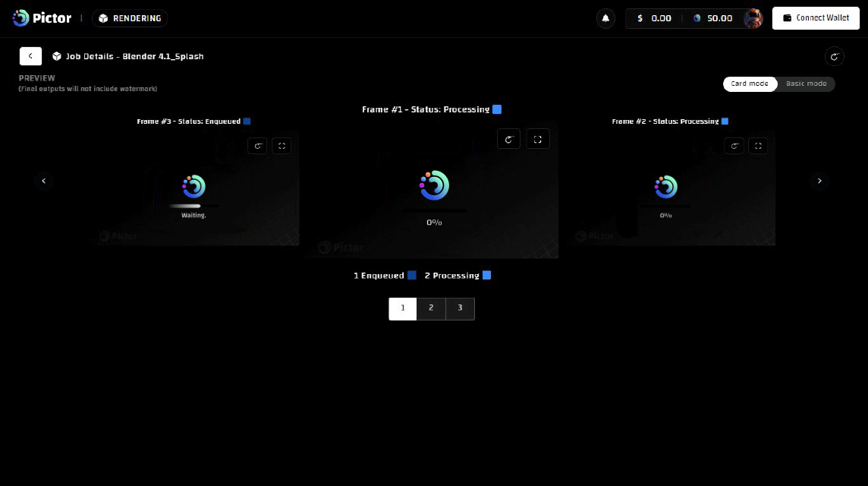Show previous frame with left arrow
The height and width of the screenshot is (486, 868).
point(44,181)
